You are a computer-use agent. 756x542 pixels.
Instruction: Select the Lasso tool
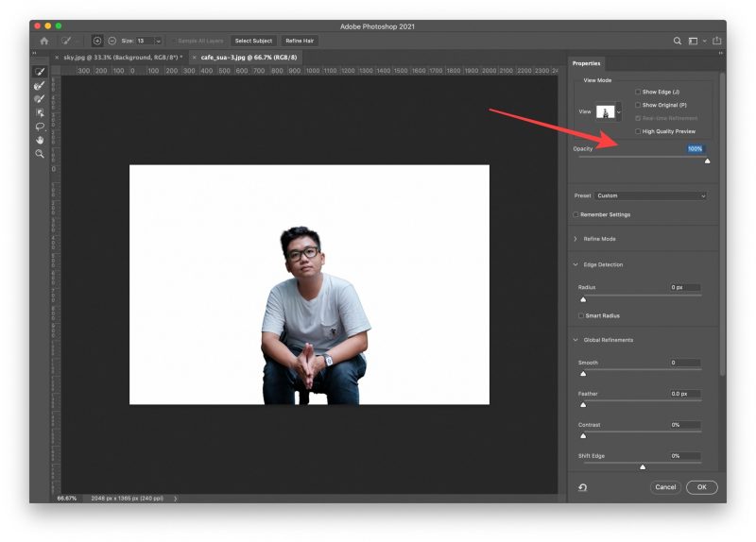[x=40, y=127]
